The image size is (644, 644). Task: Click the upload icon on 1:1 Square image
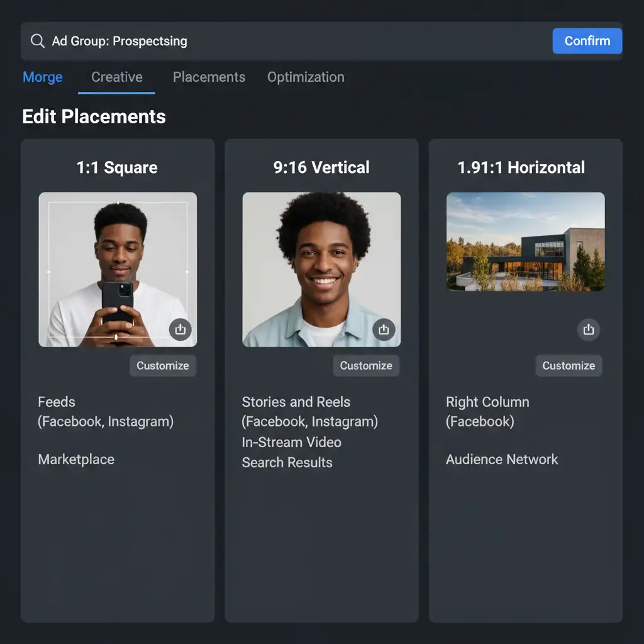tap(180, 329)
